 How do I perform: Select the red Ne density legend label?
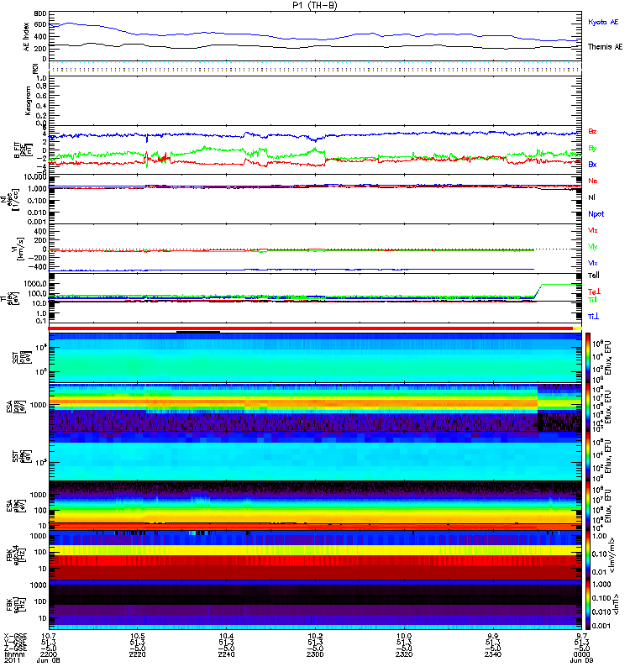click(x=592, y=181)
